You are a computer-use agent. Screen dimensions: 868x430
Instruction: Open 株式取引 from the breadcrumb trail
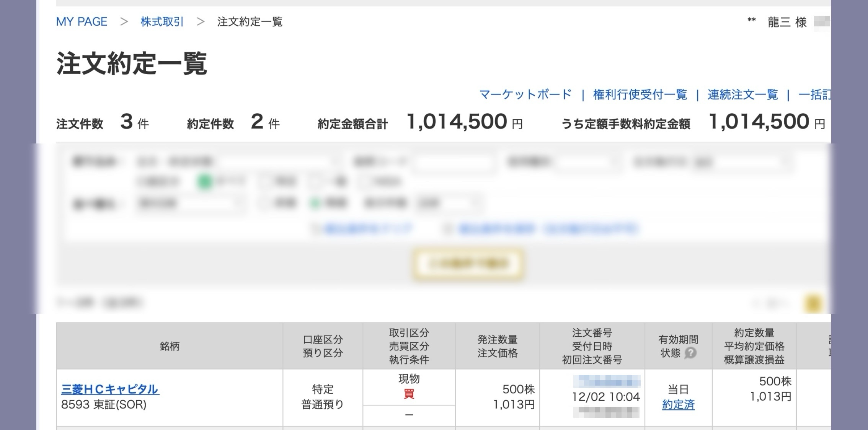coord(161,22)
